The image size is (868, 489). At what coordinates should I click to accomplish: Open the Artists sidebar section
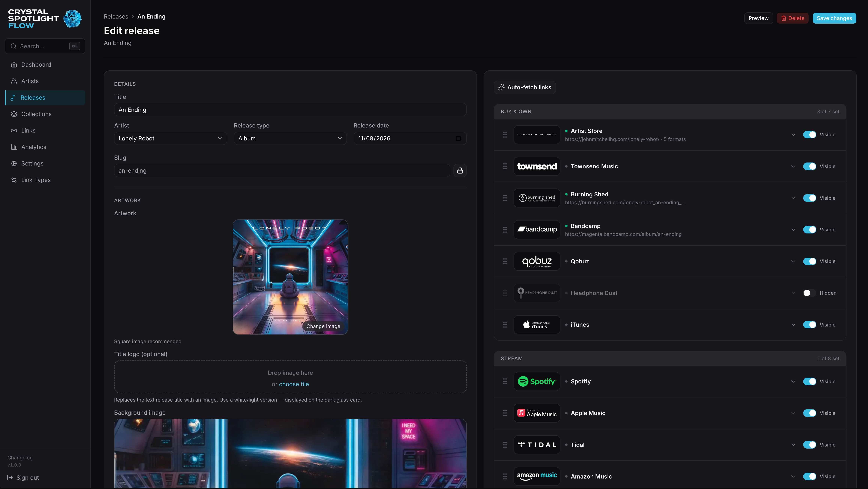tap(45, 81)
